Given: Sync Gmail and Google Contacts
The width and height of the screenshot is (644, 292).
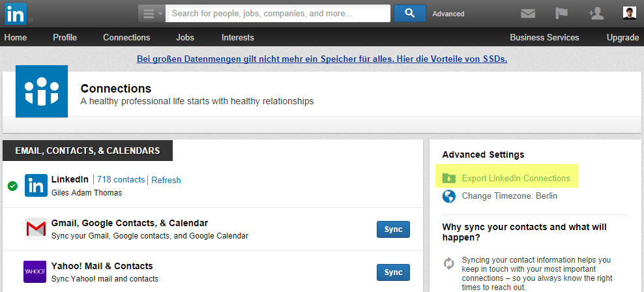Looking at the screenshot, I should point(393,229).
